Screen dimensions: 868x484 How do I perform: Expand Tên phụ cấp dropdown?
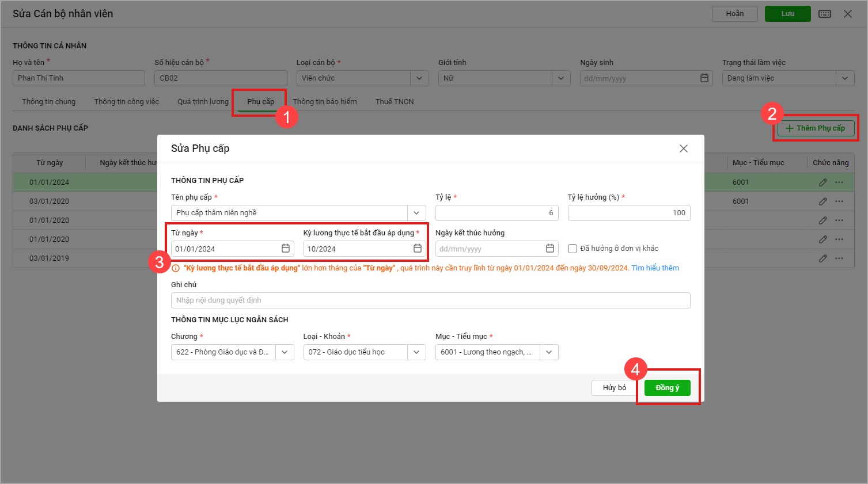[416, 213]
